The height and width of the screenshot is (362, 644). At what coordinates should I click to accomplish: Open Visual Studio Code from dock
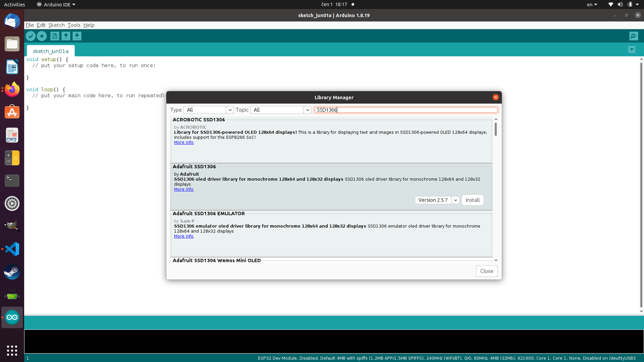pos(12,249)
